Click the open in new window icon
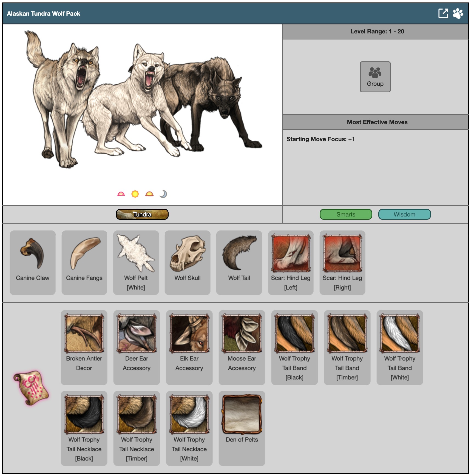The image size is (471, 476). click(443, 13)
